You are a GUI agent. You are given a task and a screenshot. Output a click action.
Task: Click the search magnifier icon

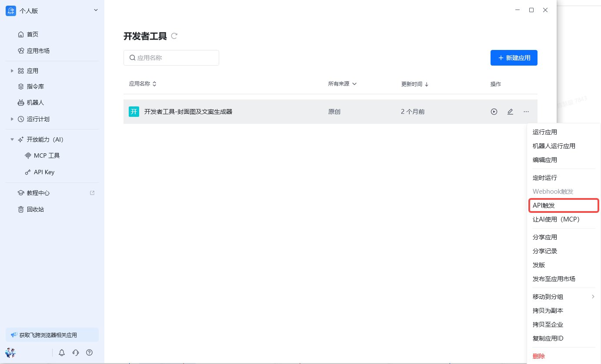click(132, 58)
